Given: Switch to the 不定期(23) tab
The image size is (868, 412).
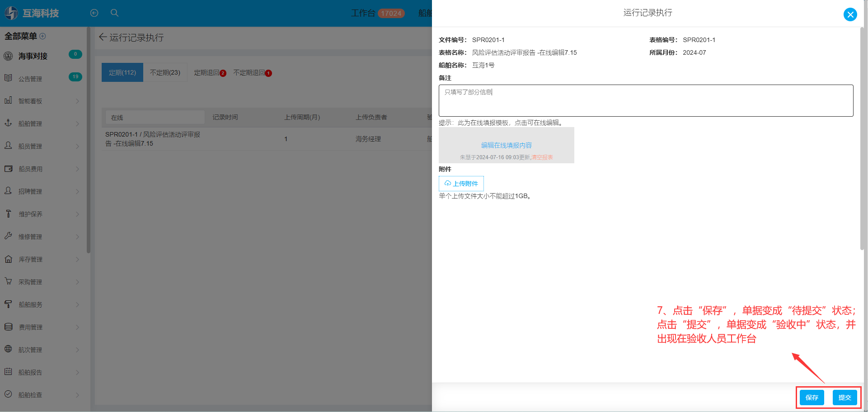Looking at the screenshot, I should point(165,72).
